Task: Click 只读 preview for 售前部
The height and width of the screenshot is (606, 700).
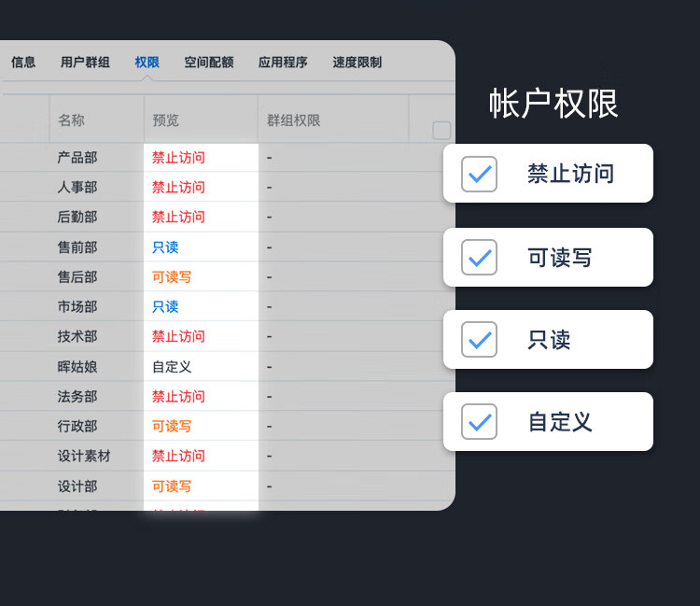Action: (165, 247)
